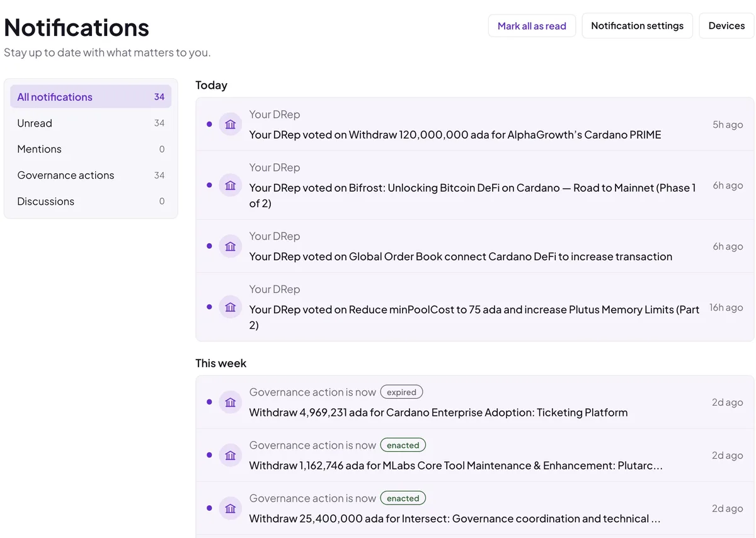756x538 pixels.
Task: Click 2d ago timestamp on Intersect notification
Action: [728, 508]
